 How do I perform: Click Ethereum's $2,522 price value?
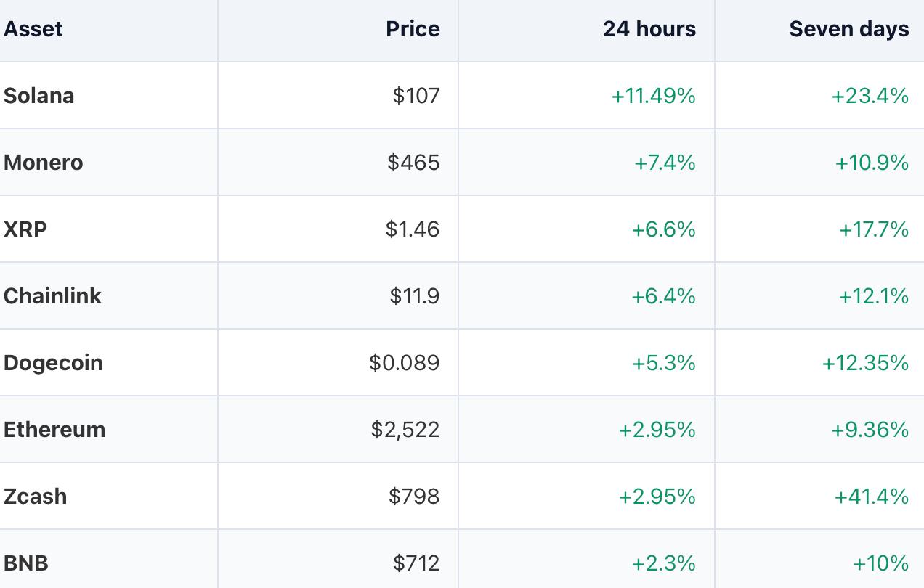405,430
